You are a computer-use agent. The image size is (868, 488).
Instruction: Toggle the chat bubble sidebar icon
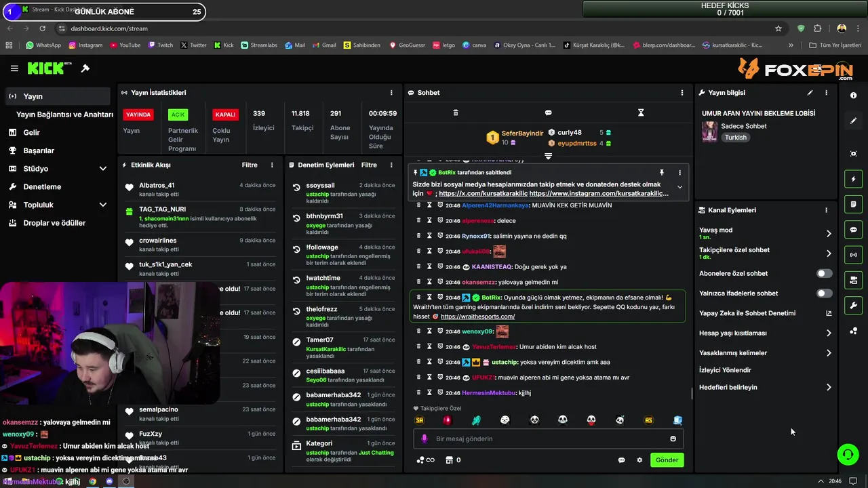tap(853, 230)
